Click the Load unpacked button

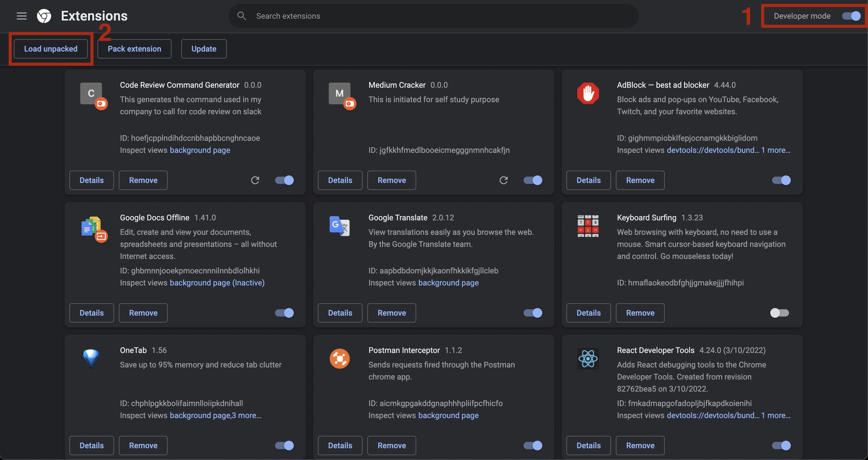(51, 49)
